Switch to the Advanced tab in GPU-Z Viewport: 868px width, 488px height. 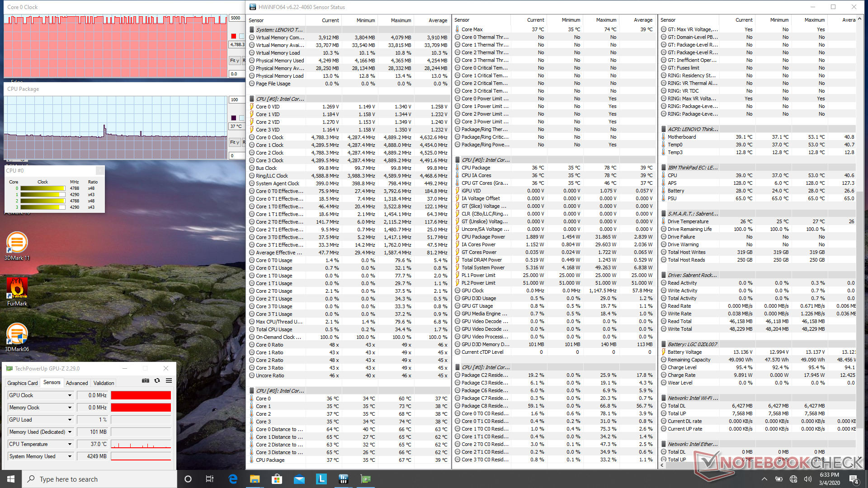77,383
